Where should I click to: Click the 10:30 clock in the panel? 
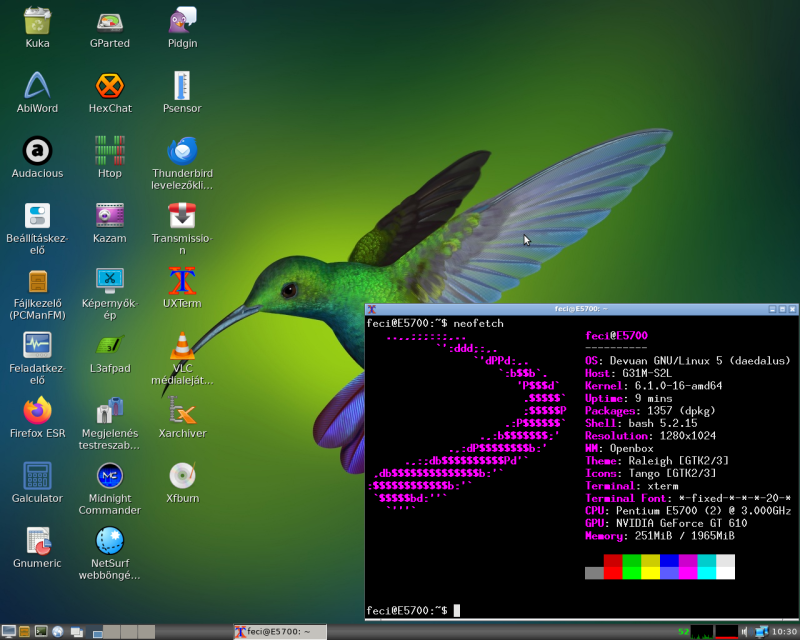784,632
